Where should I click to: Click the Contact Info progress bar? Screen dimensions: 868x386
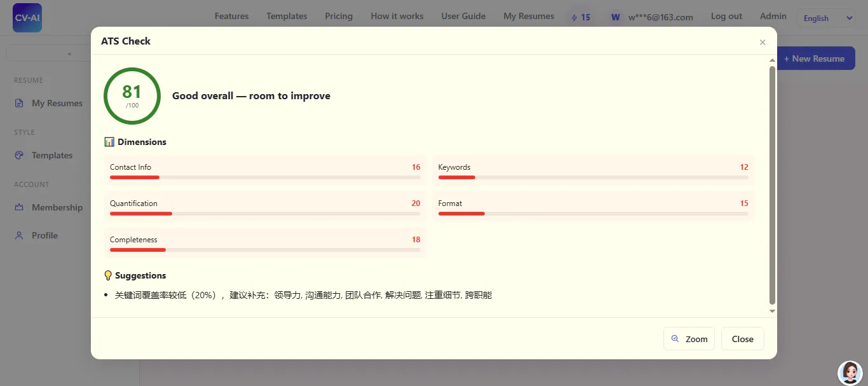pyautogui.click(x=265, y=177)
